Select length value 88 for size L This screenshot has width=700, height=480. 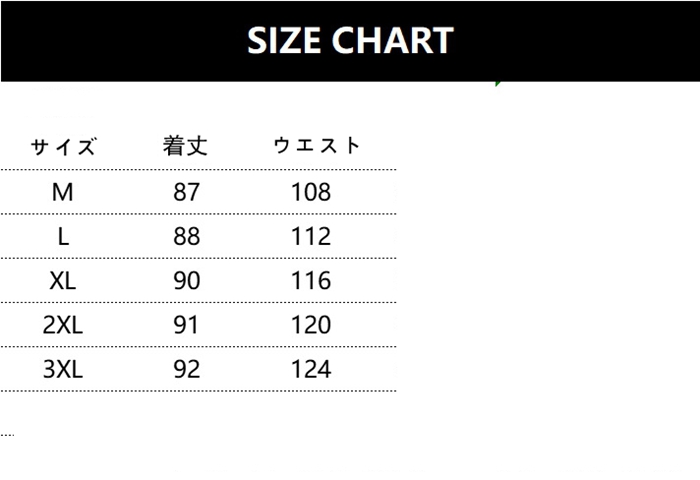click(x=187, y=236)
